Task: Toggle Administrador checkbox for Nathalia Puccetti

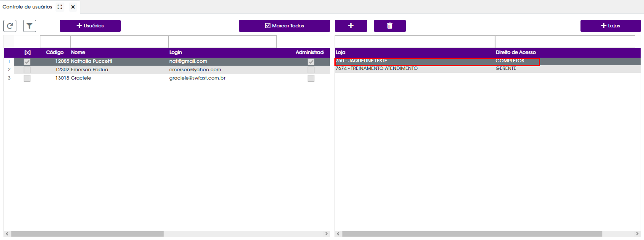Action: [x=311, y=61]
